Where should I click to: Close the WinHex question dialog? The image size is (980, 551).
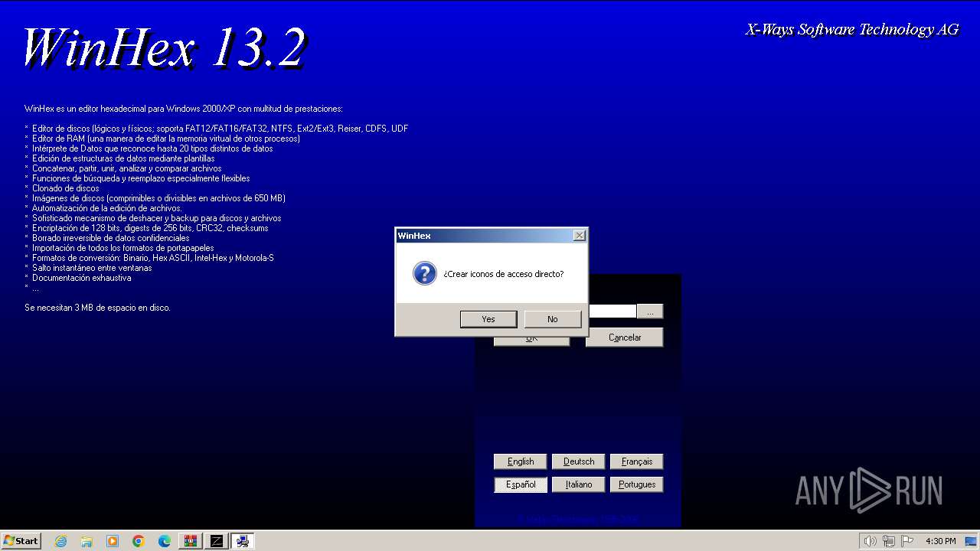[x=580, y=236]
